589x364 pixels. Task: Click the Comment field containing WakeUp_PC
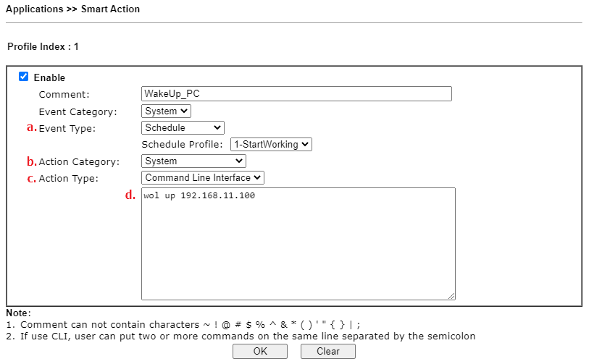click(x=296, y=94)
